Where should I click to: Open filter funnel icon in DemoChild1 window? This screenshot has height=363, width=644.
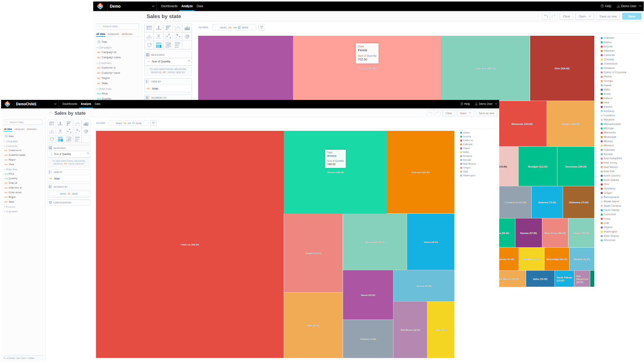[x=154, y=123]
